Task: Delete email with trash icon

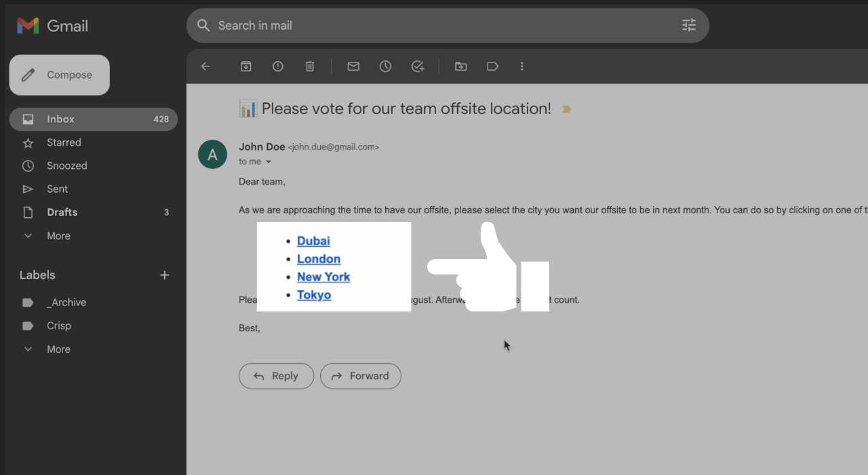Action: [x=310, y=66]
